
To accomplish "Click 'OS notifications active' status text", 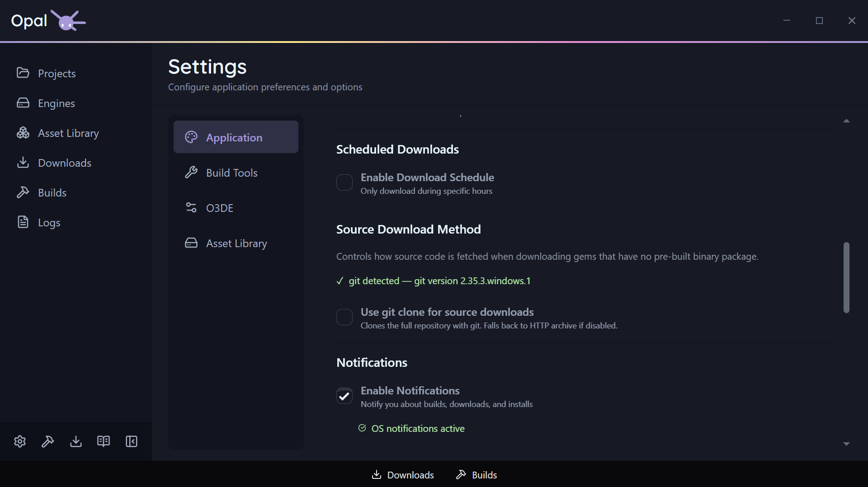I will [x=418, y=428].
